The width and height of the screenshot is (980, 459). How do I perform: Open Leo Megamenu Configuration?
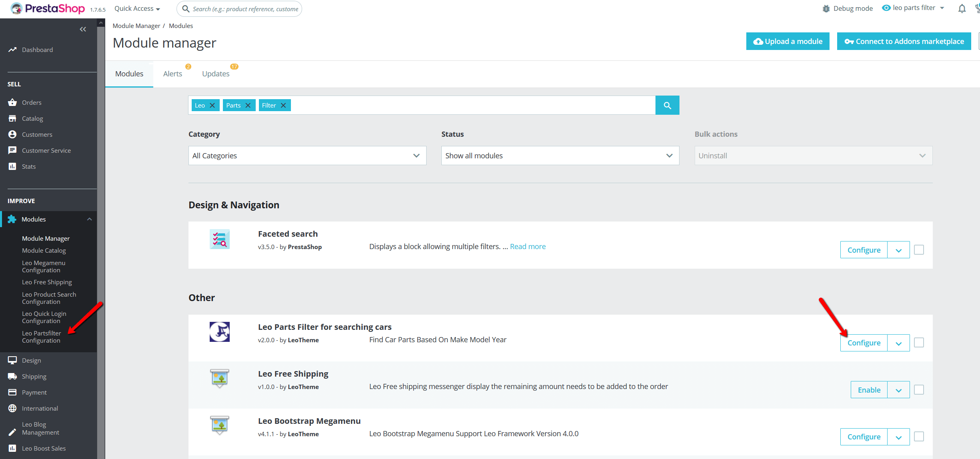43,266
